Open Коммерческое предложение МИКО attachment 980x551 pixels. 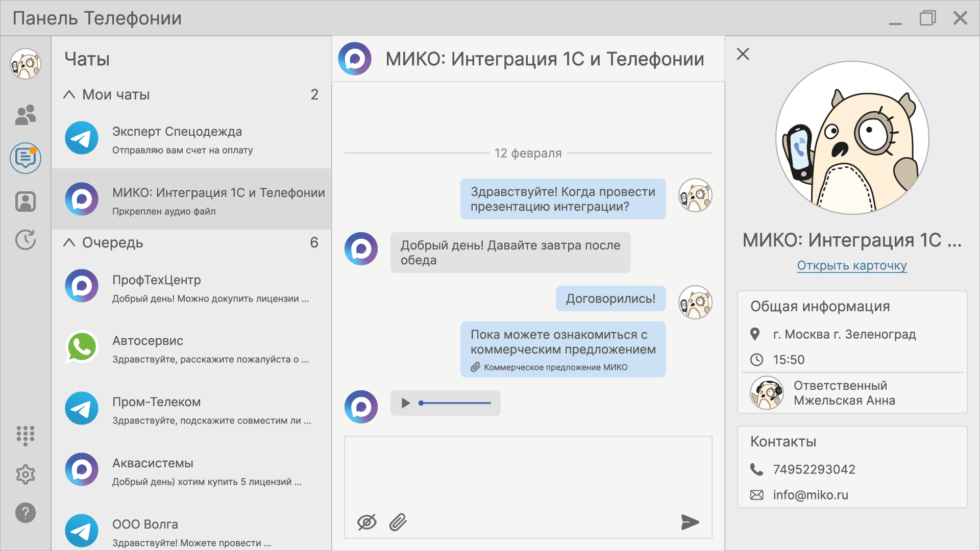coord(555,367)
